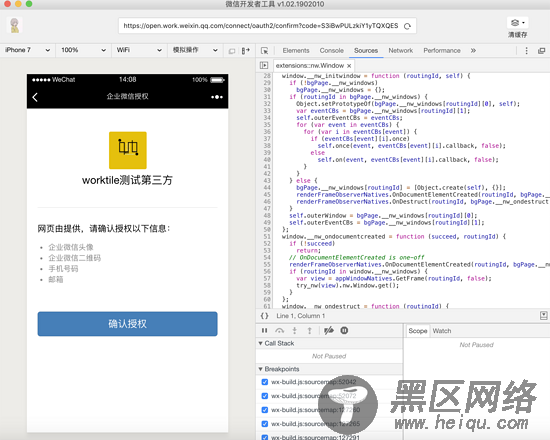The image size is (550, 440).
Task: Switch to the Console tab
Action: click(x=331, y=51)
